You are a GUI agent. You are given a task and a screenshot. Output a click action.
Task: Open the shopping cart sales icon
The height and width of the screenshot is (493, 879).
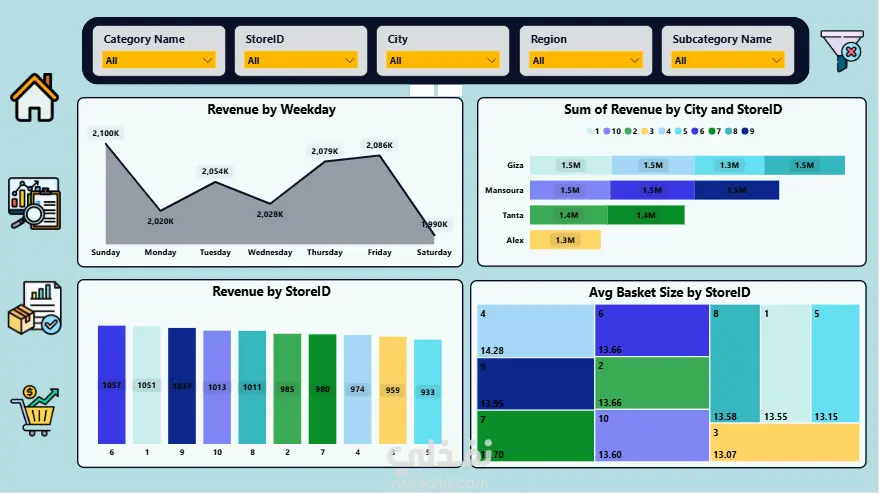point(34,411)
